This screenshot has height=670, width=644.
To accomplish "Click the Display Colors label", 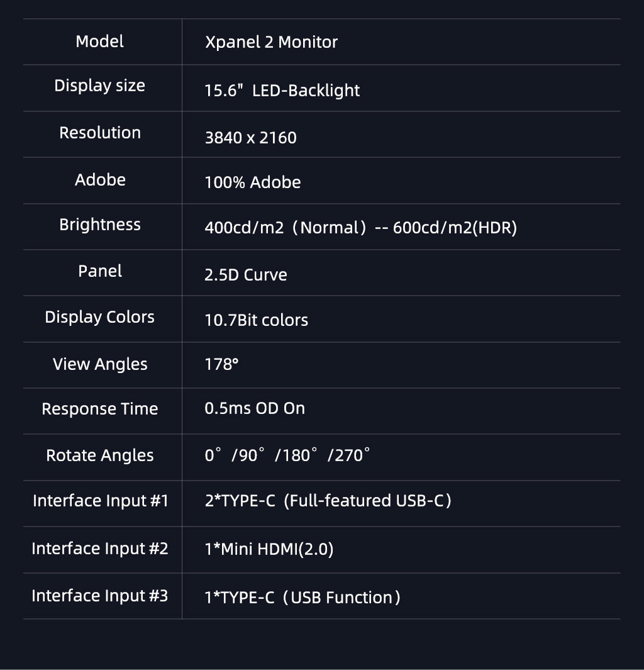I will (99, 317).
